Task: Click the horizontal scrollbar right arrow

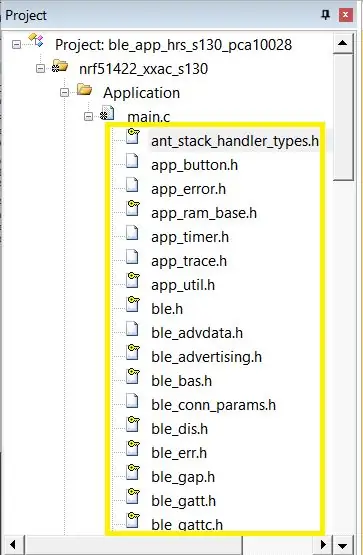Action: pos(323,545)
